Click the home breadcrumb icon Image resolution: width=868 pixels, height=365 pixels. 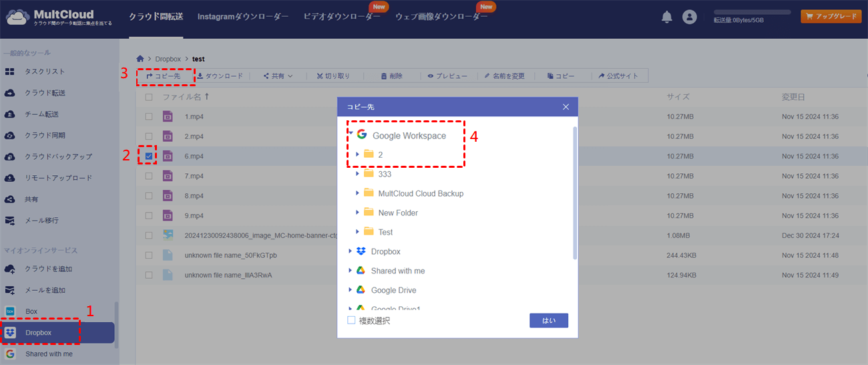click(x=140, y=59)
